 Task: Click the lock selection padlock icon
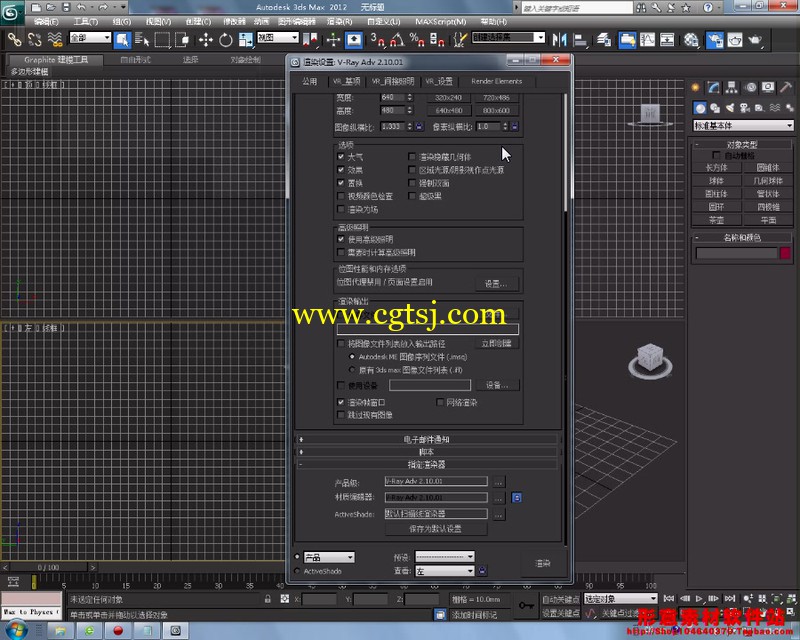(x=267, y=599)
